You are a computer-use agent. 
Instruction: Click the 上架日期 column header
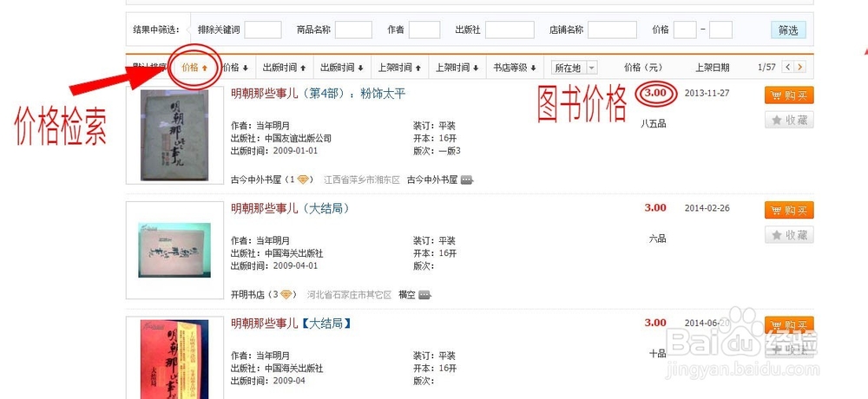point(713,68)
